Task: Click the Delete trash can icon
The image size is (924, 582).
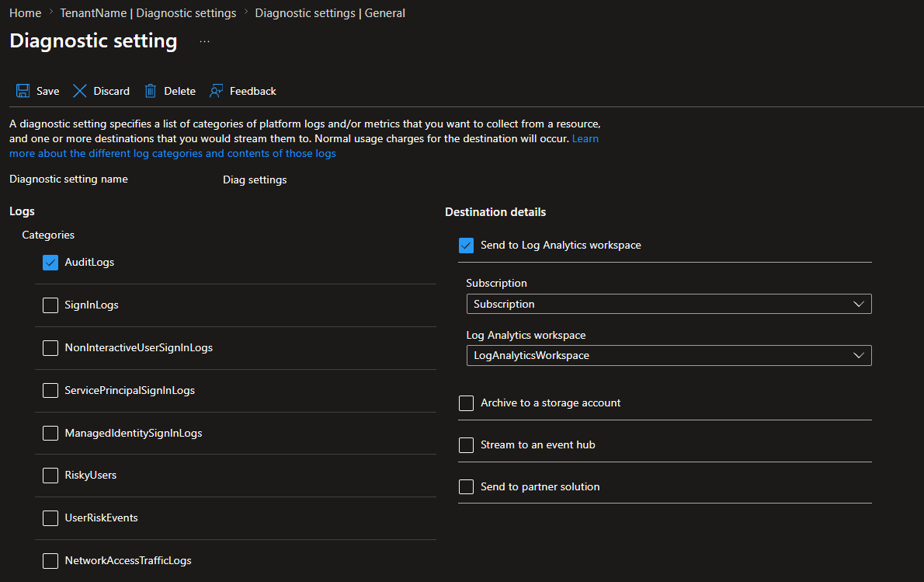Action: [x=151, y=91]
